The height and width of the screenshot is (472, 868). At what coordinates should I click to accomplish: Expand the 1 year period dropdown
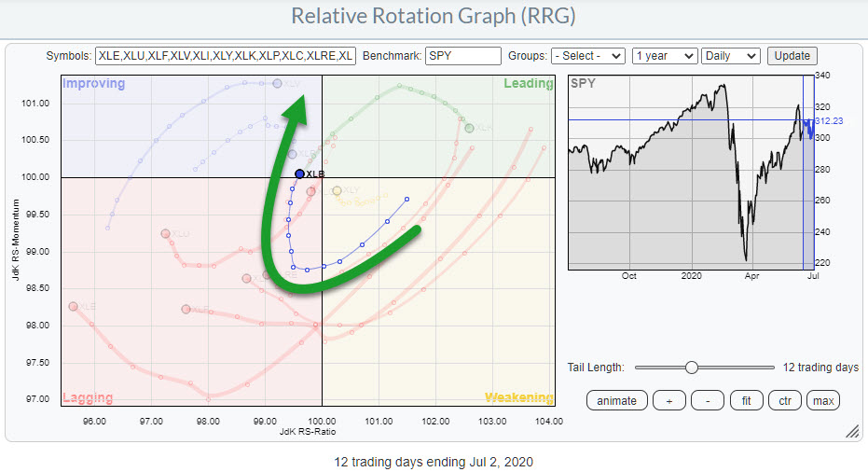(x=664, y=56)
